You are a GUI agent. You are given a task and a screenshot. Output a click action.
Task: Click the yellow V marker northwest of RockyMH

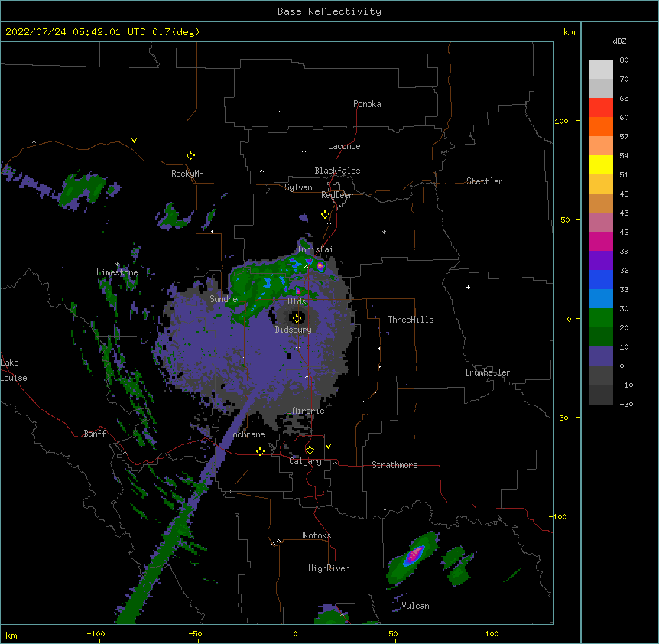pos(134,141)
